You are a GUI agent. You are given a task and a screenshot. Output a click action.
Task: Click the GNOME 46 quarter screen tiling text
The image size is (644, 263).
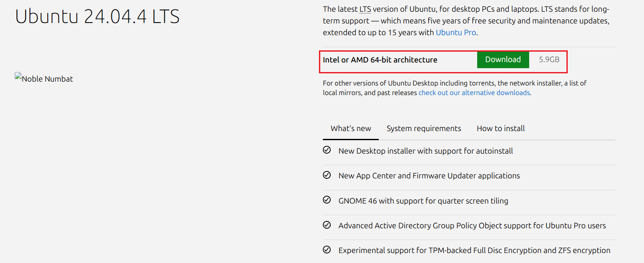[423, 201]
